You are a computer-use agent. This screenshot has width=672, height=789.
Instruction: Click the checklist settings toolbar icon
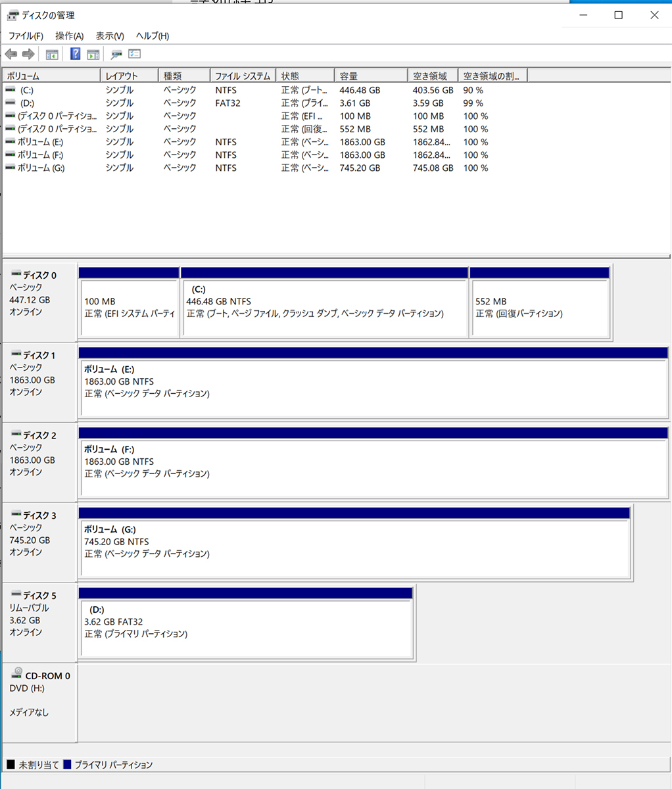(135, 54)
